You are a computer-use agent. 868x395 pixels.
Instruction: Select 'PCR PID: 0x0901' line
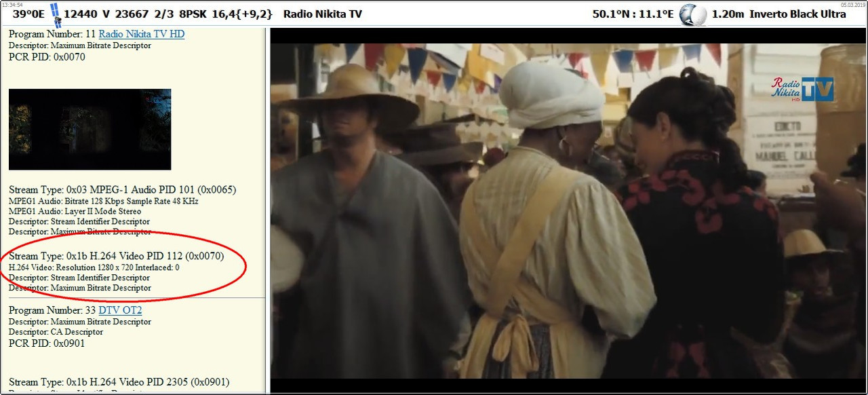pyautogui.click(x=47, y=343)
